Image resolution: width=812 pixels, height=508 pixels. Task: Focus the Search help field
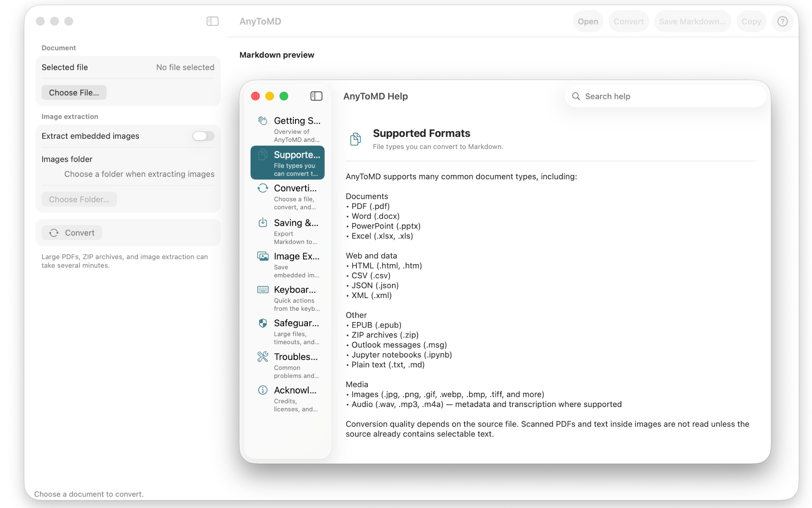tap(665, 96)
